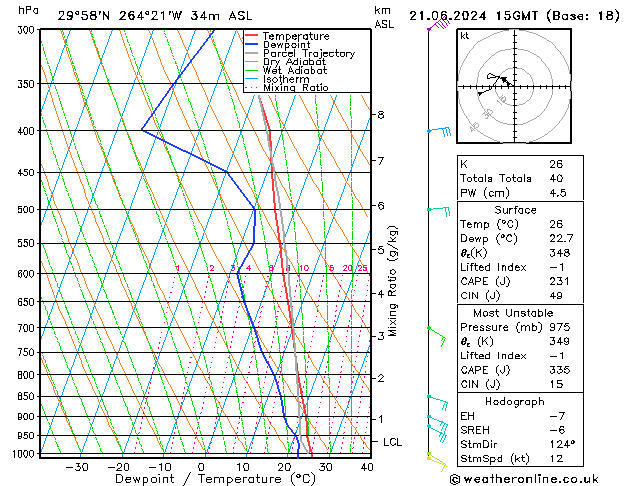Screen dimensions: 629x486
Task: Click the -30 temperature axis tick label
Action: [x=77, y=468]
